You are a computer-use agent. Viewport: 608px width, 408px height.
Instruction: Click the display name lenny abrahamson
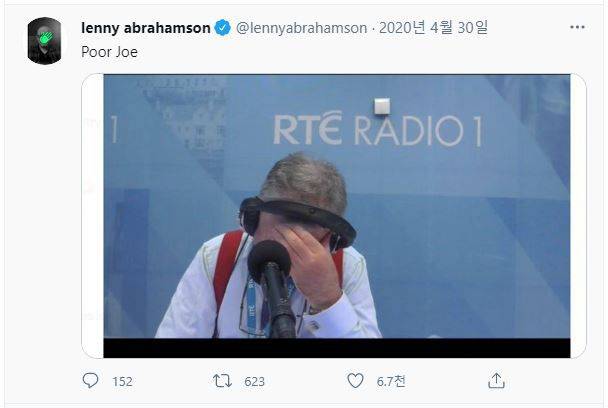(x=146, y=28)
